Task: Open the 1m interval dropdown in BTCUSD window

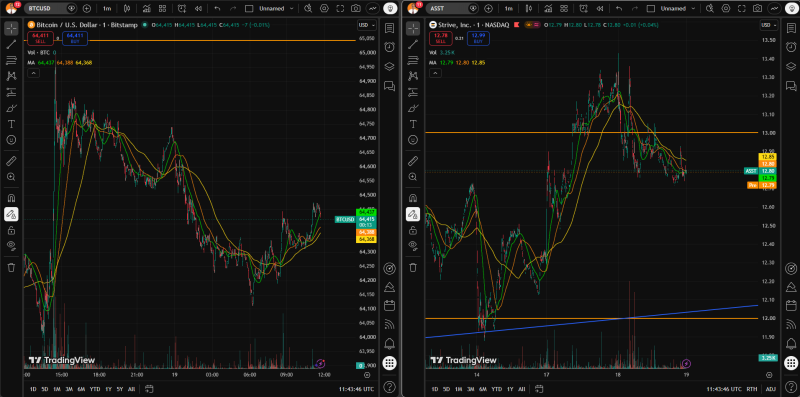Action: (x=107, y=9)
